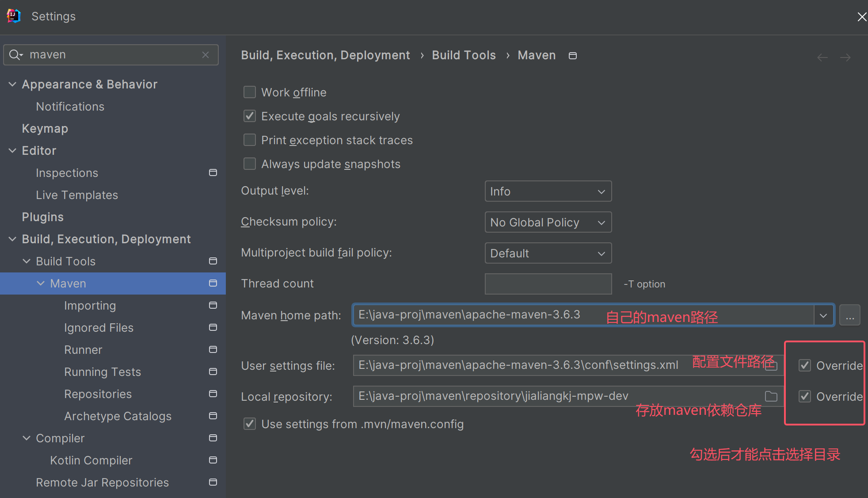Viewport: 868px width, 498px height.
Task: Click the project icon on the Maven row
Action: (213, 283)
